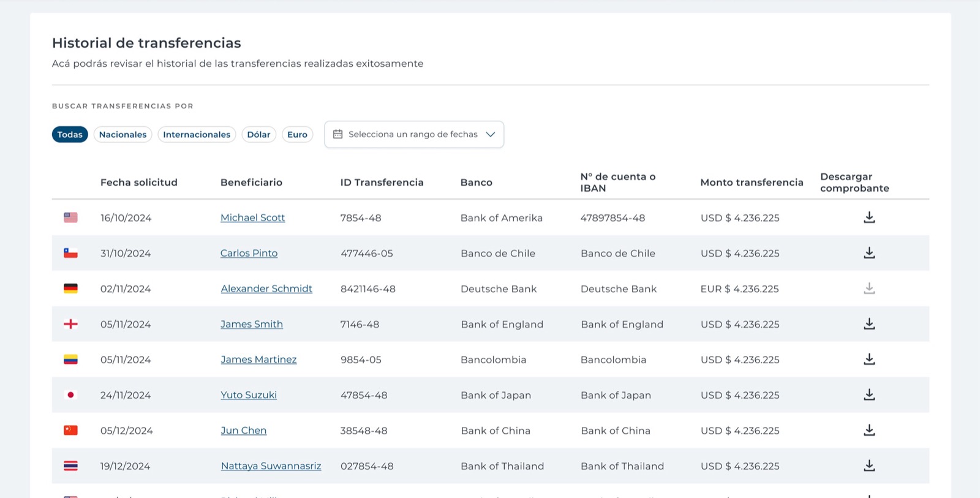Image resolution: width=980 pixels, height=498 pixels.
Task: Download receipt for Michael Scott transfer
Action: coord(869,217)
